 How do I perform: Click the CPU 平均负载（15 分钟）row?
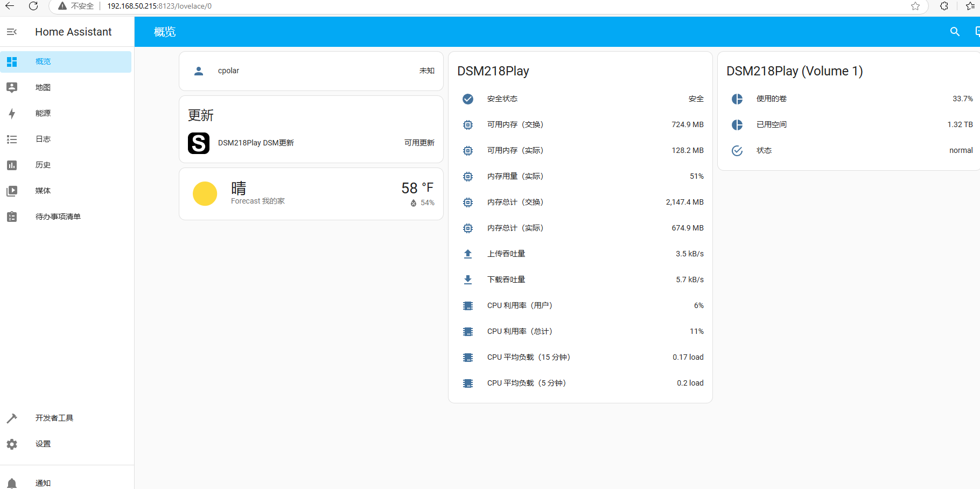(580, 358)
